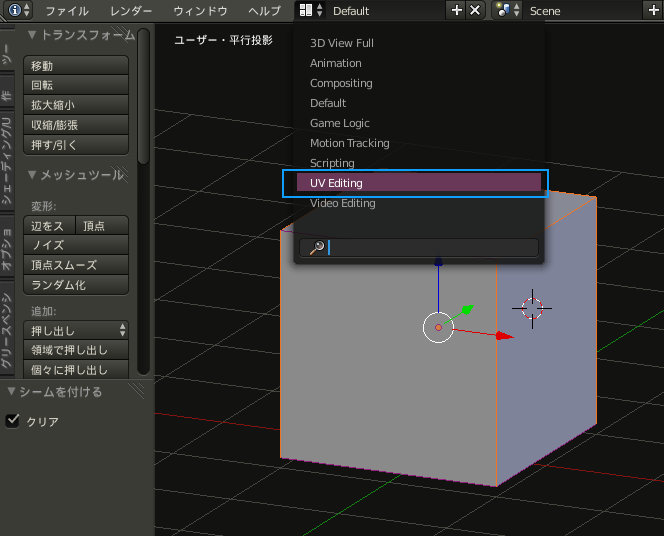The width and height of the screenshot is (664, 536).
Task: Collapse the トランスフォーム panel
Action: pos(32,35)
